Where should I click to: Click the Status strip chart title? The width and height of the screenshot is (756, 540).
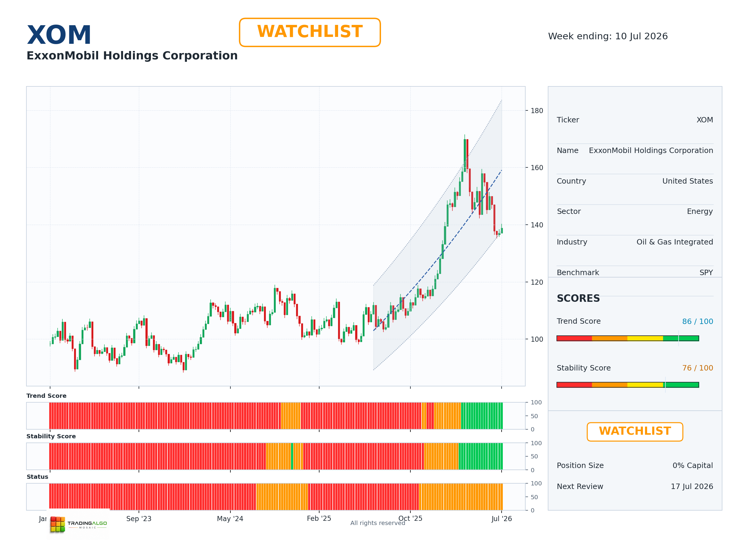(37, 477)
